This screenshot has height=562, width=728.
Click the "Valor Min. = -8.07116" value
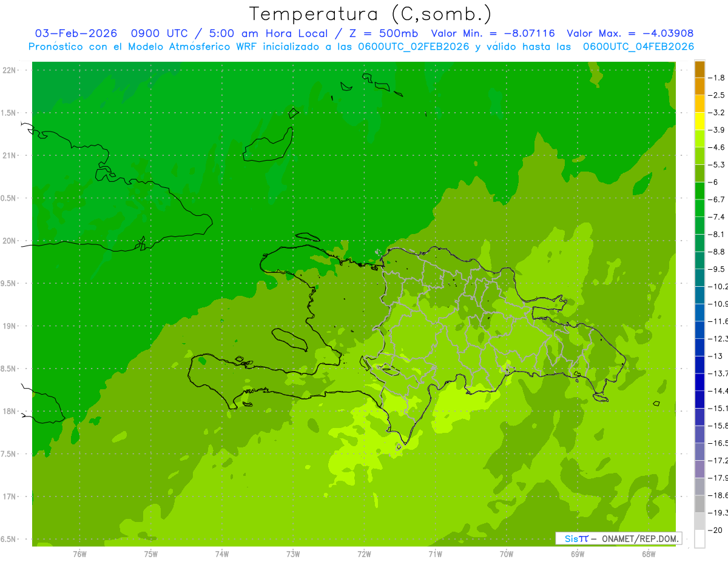pyautogui.click(x=492, y=33)
